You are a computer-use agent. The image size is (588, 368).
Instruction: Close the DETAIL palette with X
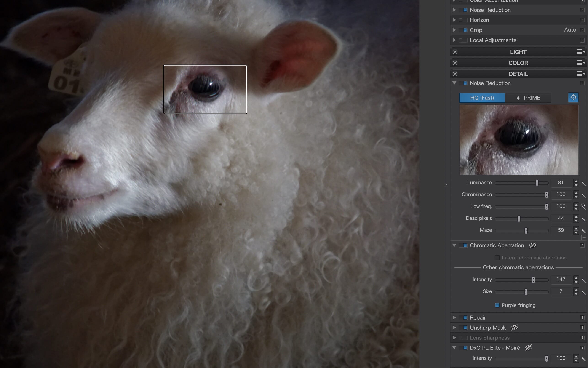[x=455, y=74]
